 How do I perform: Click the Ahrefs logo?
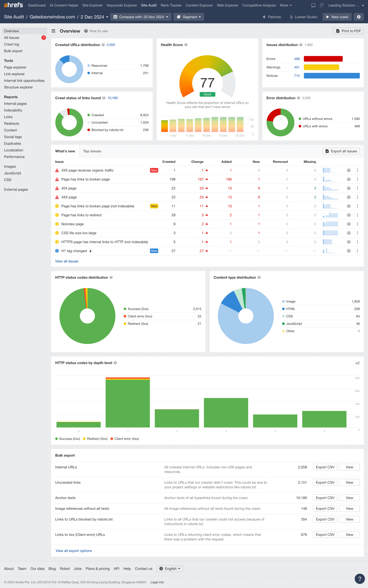point(13,5)
